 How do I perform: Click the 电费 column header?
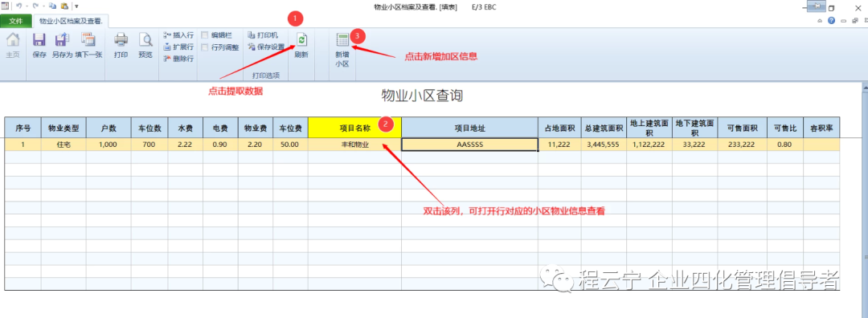point(220,128)
